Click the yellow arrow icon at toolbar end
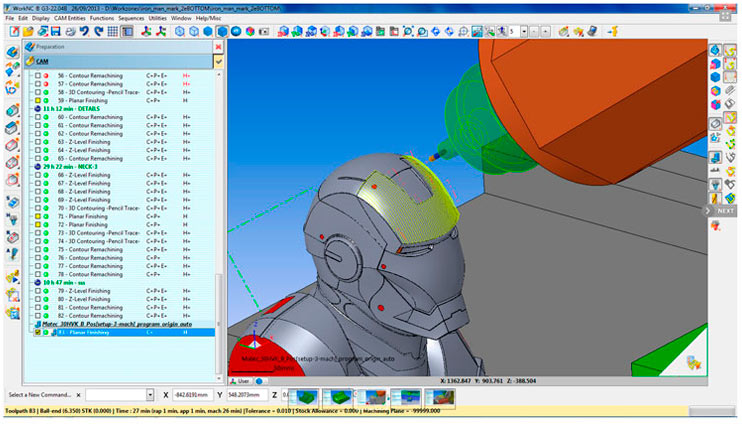This screenshot has height=435, width=742. [x=613, y=31]
